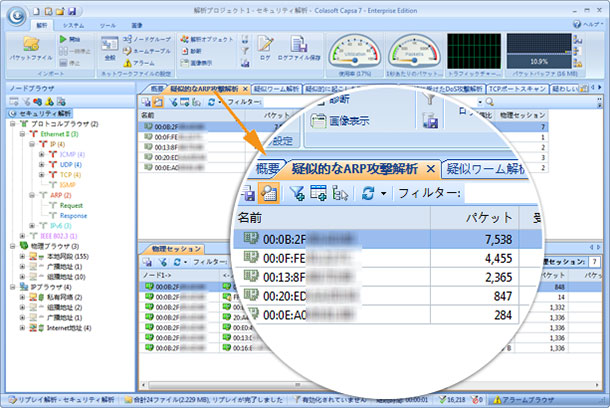Screen dimensions: 610x408
Task: Expand the TCP (4) protocol node
Action: click(x=41, y=173)
